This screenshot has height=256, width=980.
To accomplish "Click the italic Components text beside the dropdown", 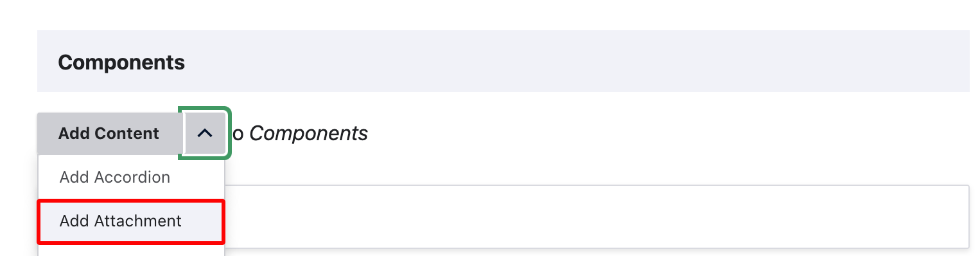I will click(x=308, y=133).
